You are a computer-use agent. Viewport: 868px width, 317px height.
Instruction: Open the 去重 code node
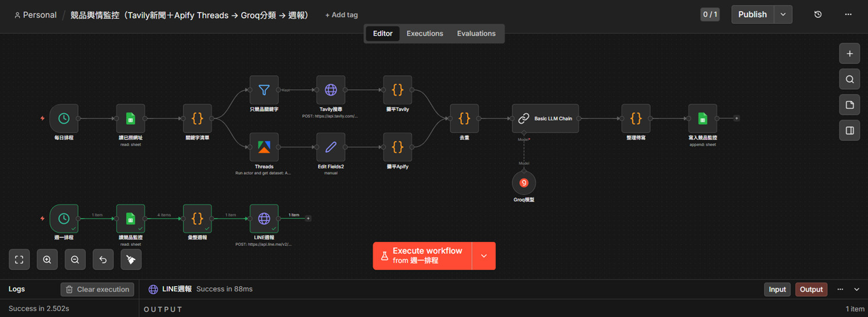pos(464,118)
